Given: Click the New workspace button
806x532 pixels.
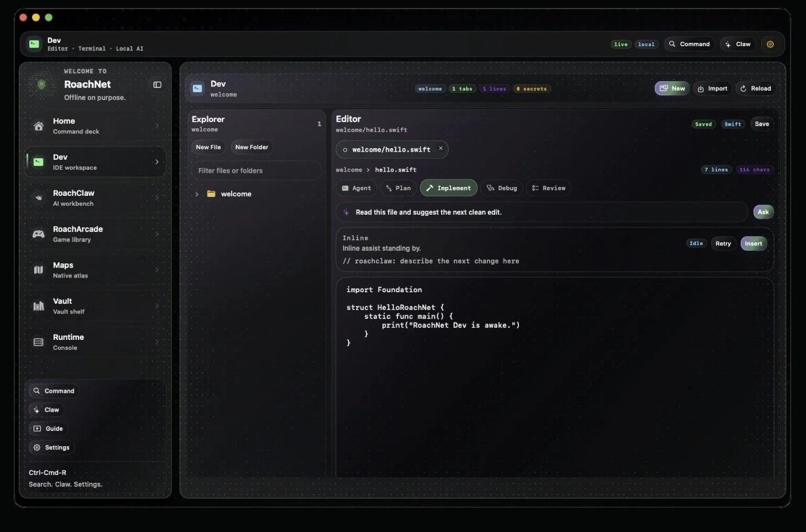Looking at the screenshot, I should click(x=672, y=88).
